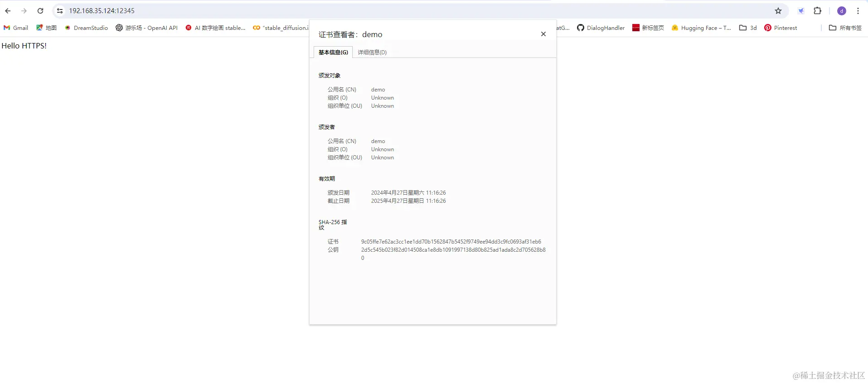868x383 pixels.
Task: Click the 颁发者 section heading
Action: [x=327, y=127]
